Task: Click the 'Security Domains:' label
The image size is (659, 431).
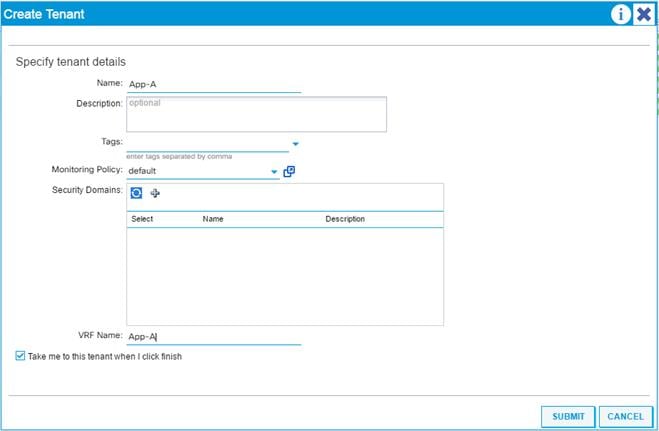Action: pyautogui.click(x=87, y=190)
